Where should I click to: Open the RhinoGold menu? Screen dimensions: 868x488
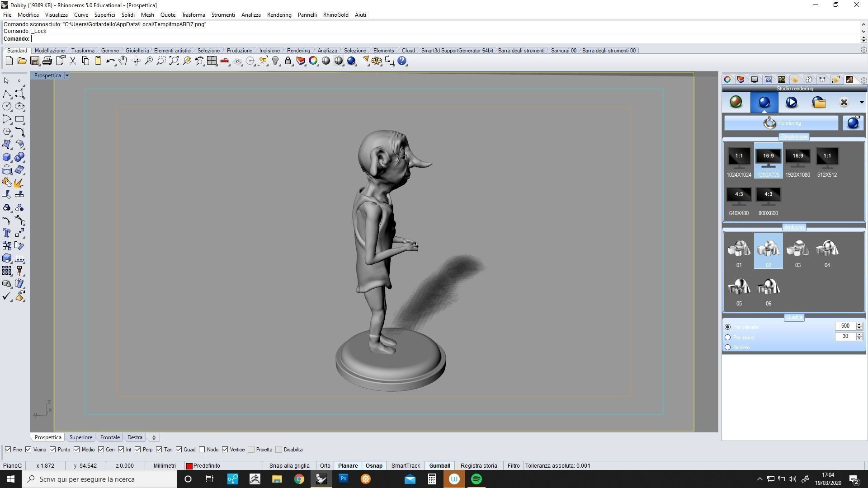335,15
